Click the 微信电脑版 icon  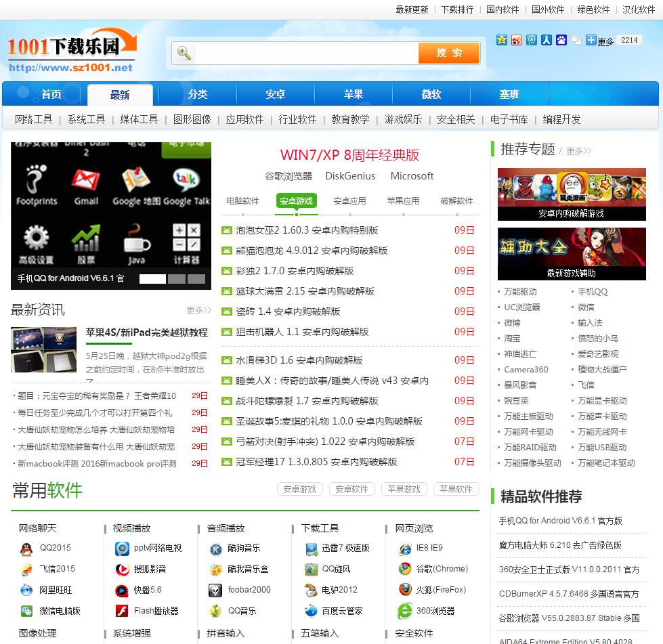(x=26, y=611)
